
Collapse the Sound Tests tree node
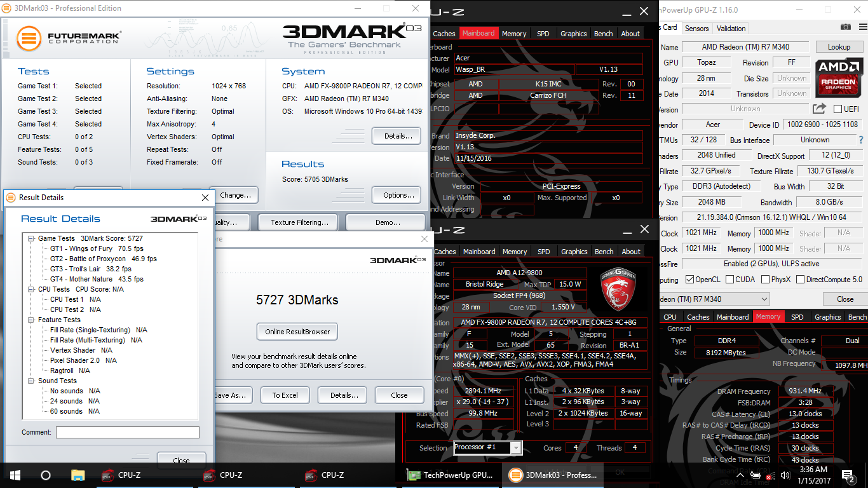pyautogui.click(x=31, y=381)
